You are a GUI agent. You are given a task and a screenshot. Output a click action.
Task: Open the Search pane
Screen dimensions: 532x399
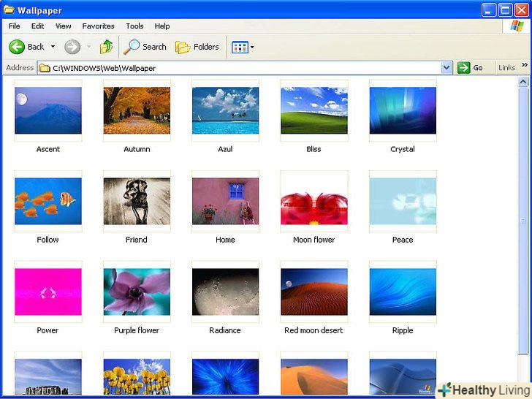click(145, 47)
